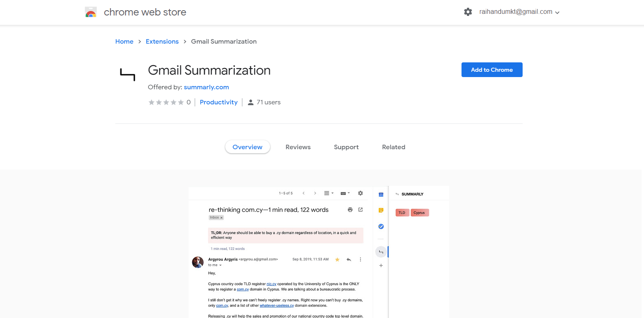Switch to the Reviews tab
The width and height of the screenshot is (644, 318).
pos(298,147)
